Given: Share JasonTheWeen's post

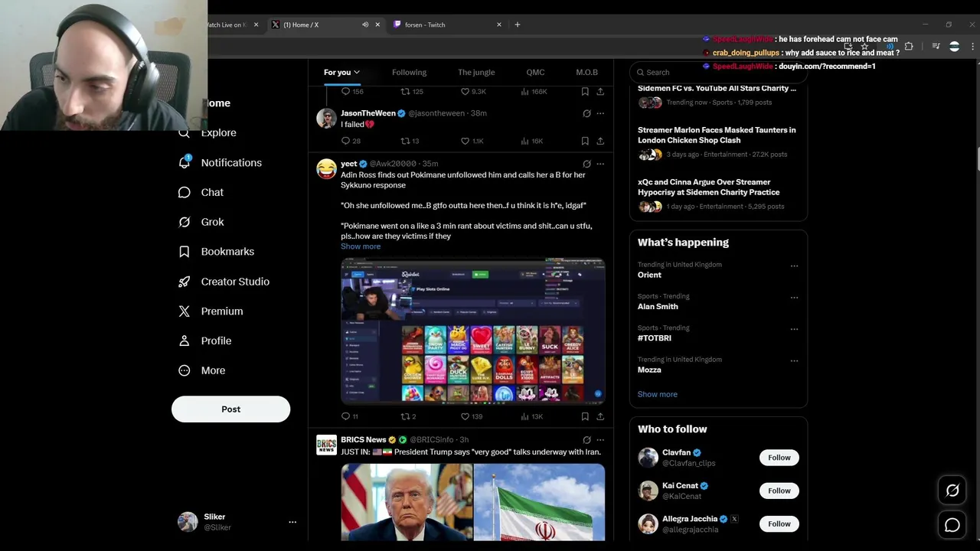Looking at the screenshot, I should coord(600,141).
